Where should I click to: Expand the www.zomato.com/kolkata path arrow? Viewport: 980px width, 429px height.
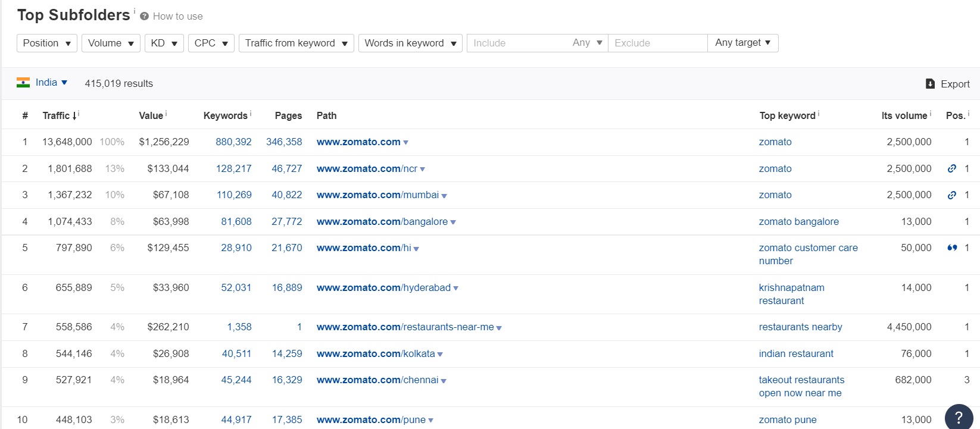[x=440, y=355]
